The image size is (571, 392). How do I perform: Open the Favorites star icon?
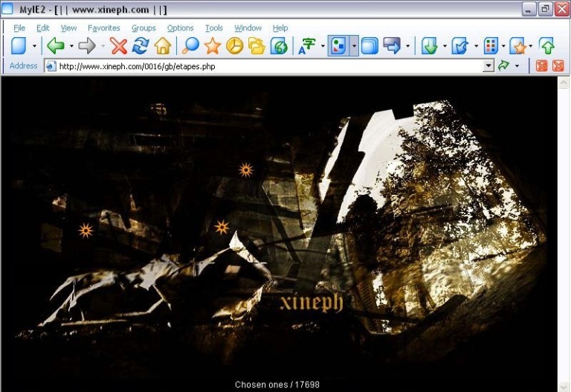pos(213,46)
